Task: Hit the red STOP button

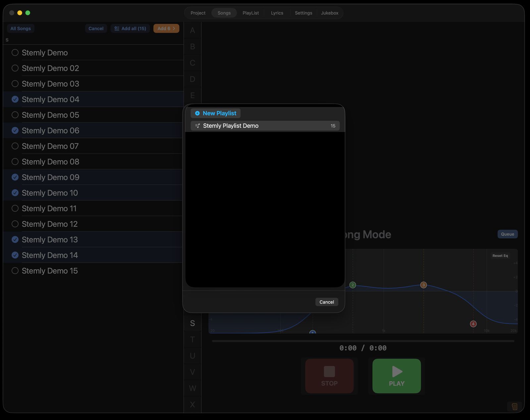Action: (x=329, y=376)
